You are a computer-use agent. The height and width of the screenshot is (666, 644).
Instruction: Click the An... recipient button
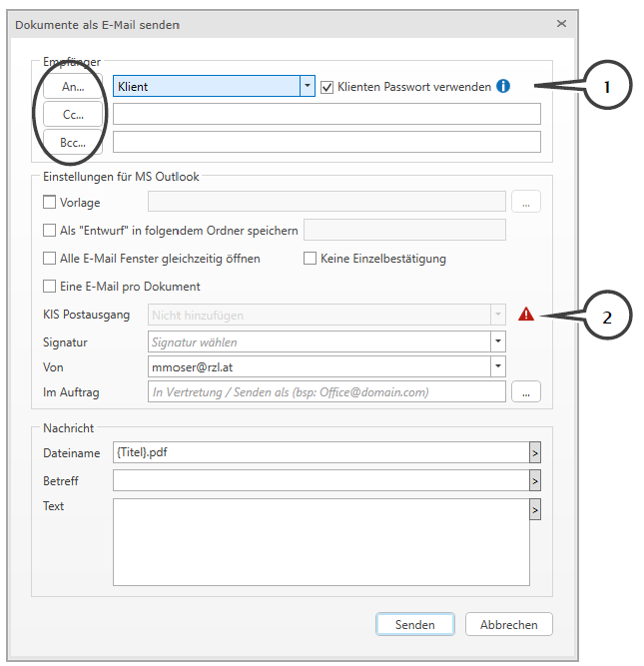pos(73,87)
